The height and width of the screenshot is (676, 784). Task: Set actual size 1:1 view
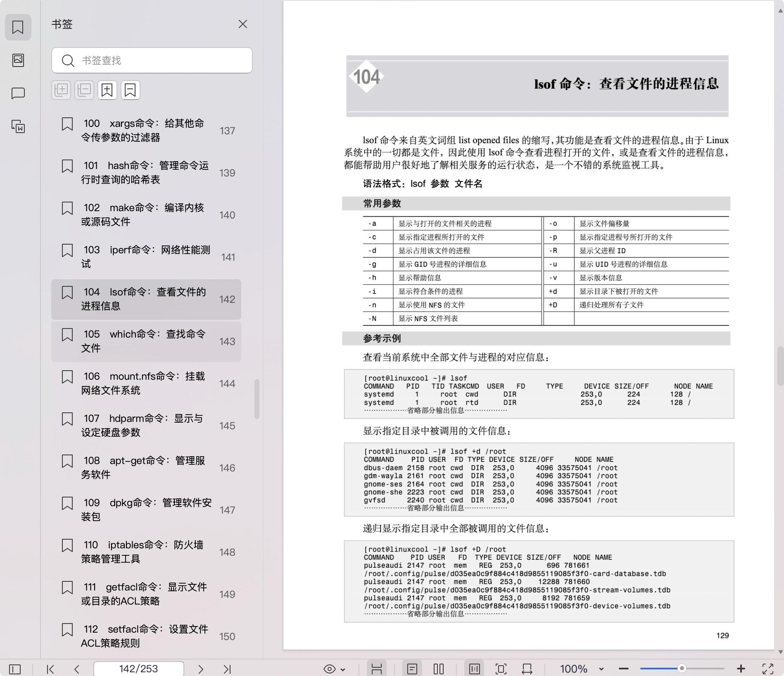[475, 669]
